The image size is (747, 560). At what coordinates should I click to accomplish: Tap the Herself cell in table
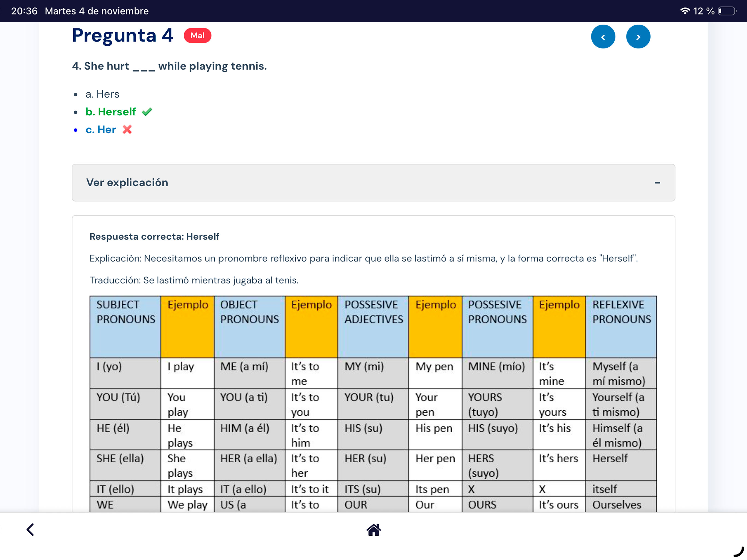tap(621, 465)
